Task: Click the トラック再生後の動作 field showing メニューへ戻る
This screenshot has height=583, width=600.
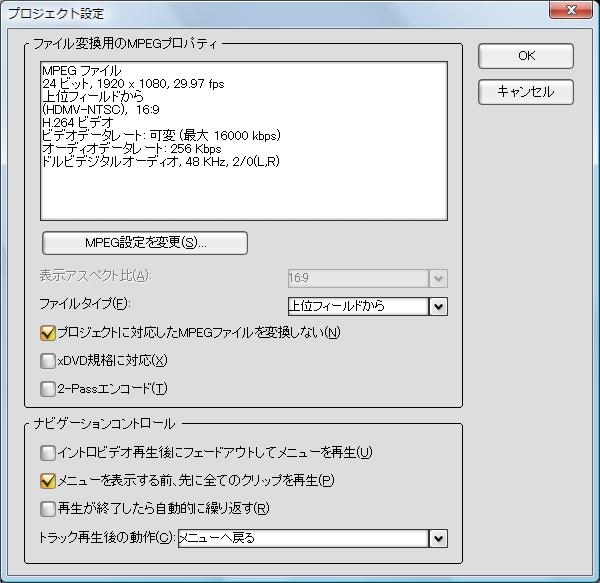Action: [303, 539]
